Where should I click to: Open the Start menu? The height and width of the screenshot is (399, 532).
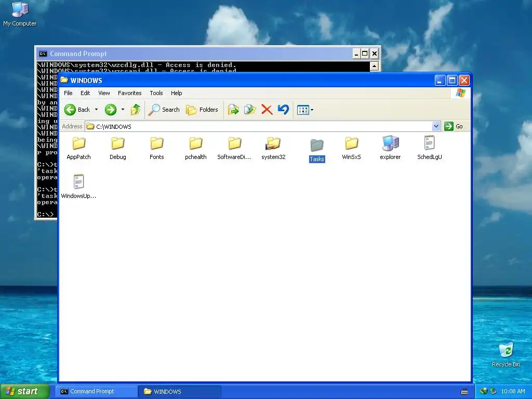click(x=24, y=391)
